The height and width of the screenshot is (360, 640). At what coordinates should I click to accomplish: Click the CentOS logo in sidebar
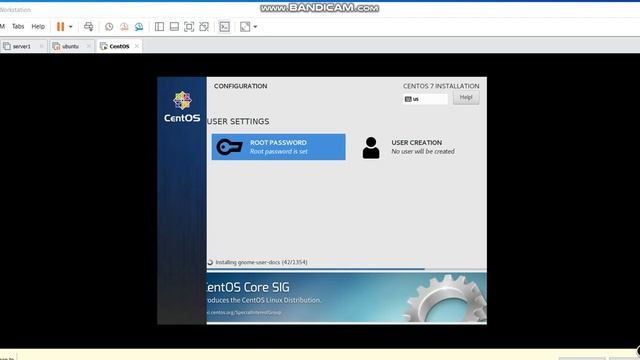tap(182, 107)
